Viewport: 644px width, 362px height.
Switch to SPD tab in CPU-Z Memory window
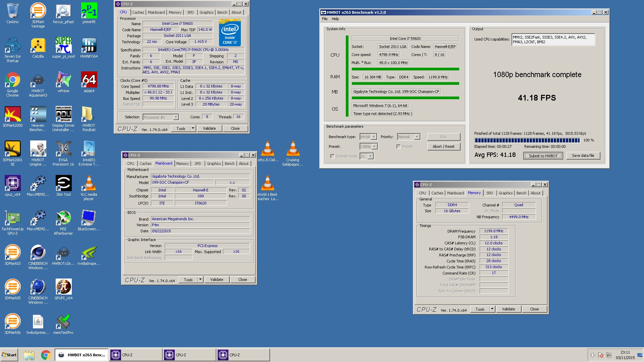tap(489, 193)
